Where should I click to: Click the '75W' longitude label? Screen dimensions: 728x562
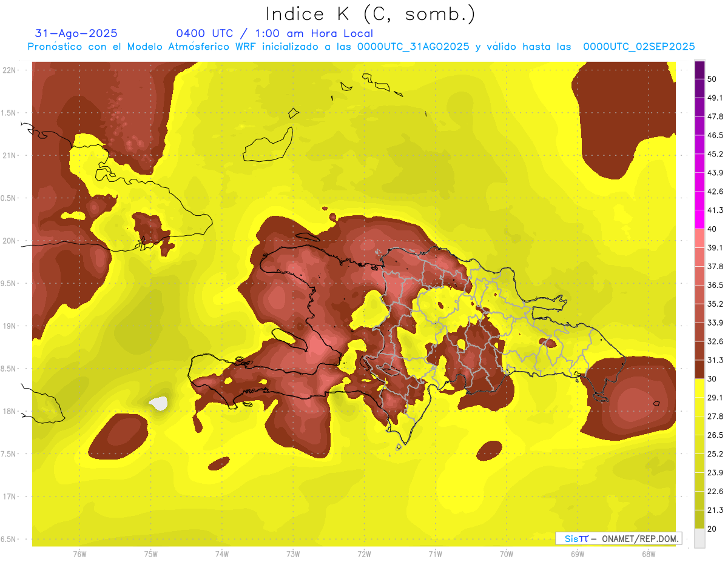[150, 554]
